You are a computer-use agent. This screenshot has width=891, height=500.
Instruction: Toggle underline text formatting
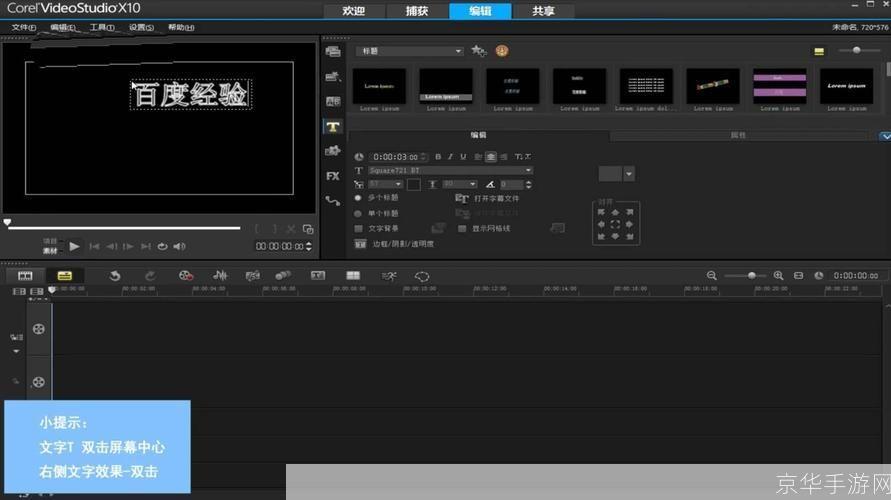pos(463,157)
